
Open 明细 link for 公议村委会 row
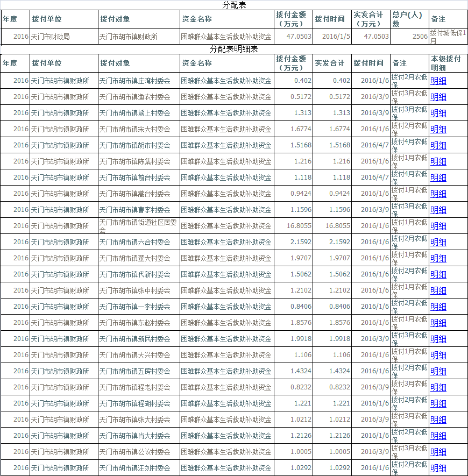tap(438, 452)
